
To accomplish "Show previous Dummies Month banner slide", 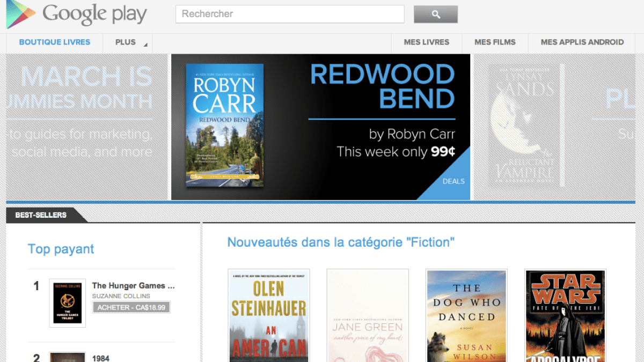I will pos(87,127).
